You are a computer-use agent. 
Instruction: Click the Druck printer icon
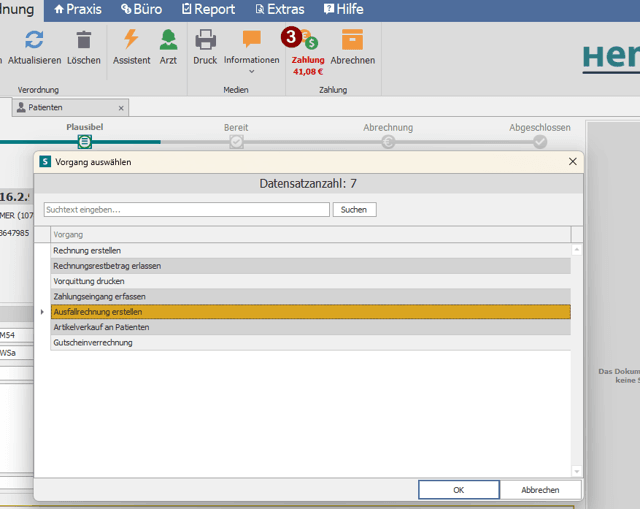click(205, 40)
